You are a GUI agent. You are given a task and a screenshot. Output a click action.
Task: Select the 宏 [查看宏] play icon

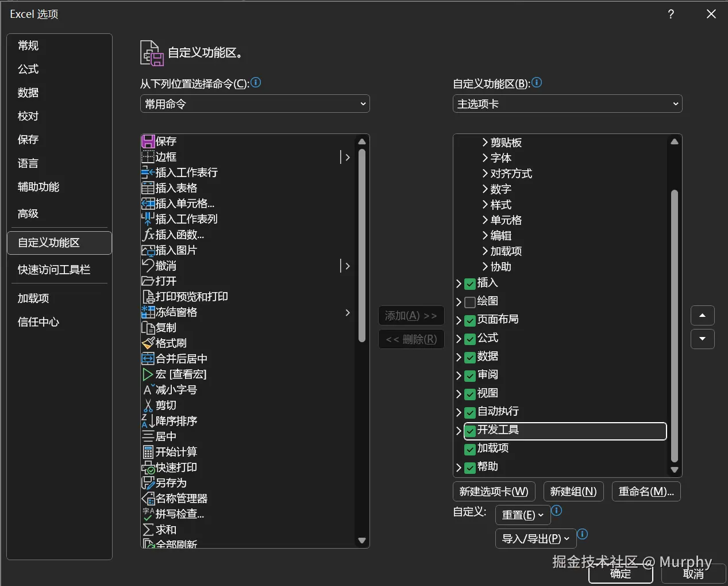[x=148, y=374]
